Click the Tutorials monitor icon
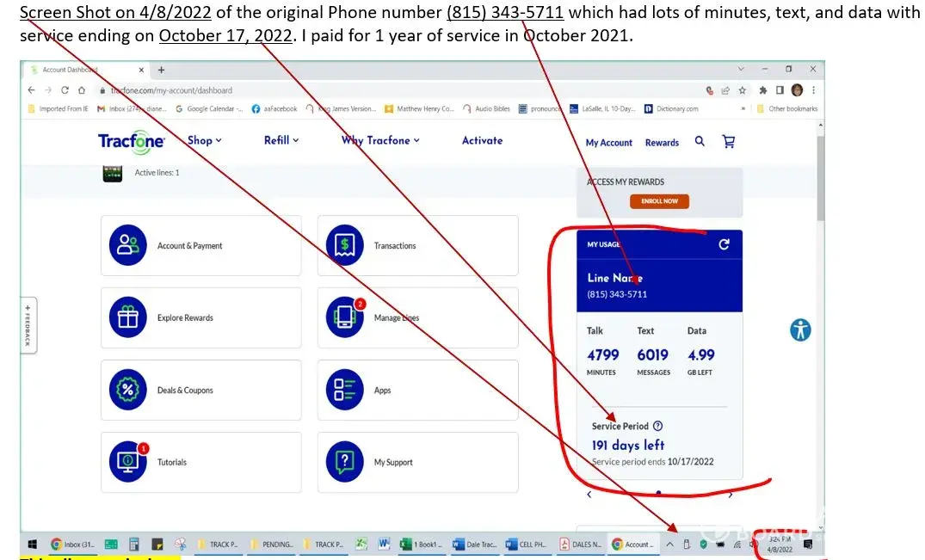The width and height of the screenshot is (925, 560). click(128, 462)
